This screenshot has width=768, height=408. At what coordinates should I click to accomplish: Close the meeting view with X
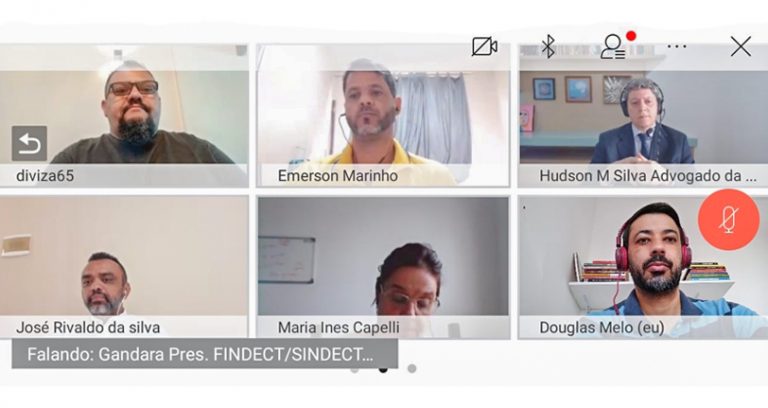[x=741, y=47]
